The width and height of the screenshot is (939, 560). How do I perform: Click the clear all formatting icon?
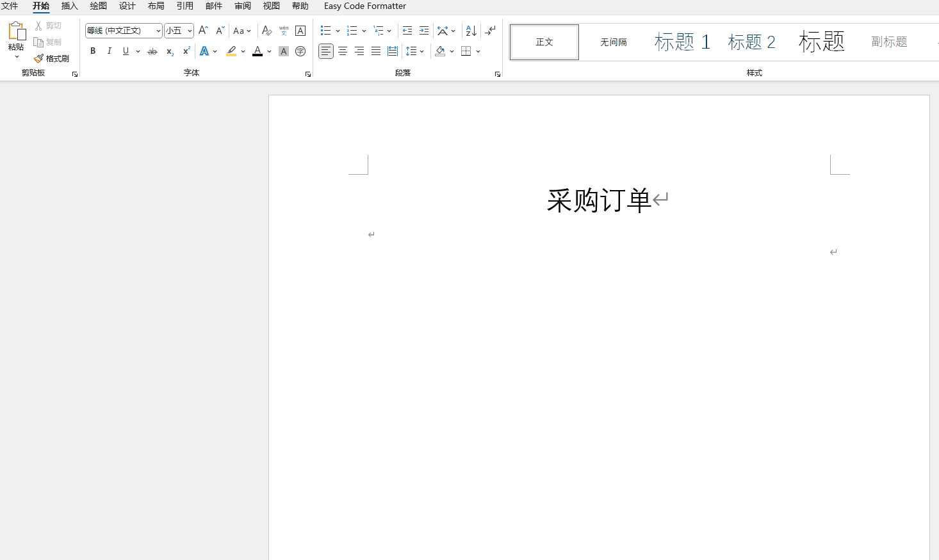267,31
